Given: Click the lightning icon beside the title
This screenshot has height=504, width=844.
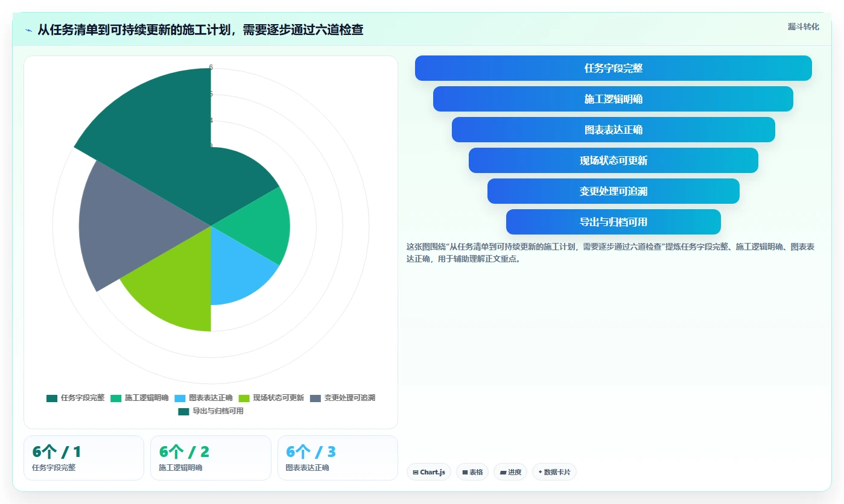Looking at the screenshot, I should pyautogui.click(x=29, y=30).
